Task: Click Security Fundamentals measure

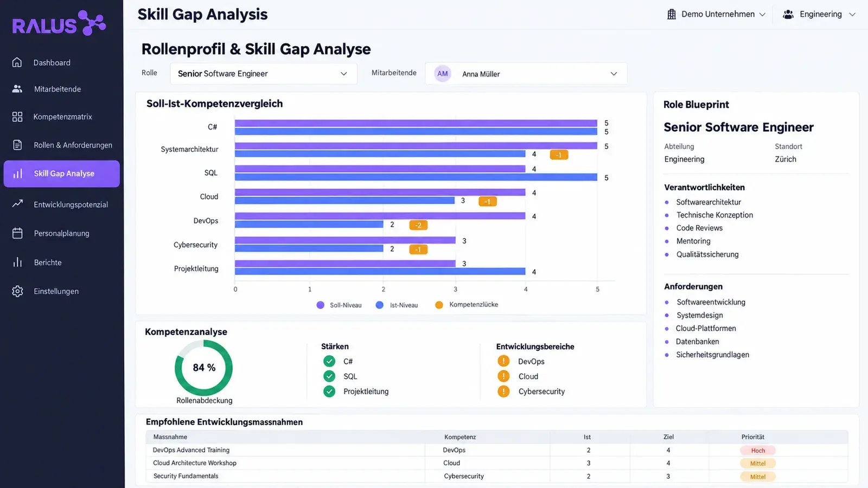Action: 186,476
